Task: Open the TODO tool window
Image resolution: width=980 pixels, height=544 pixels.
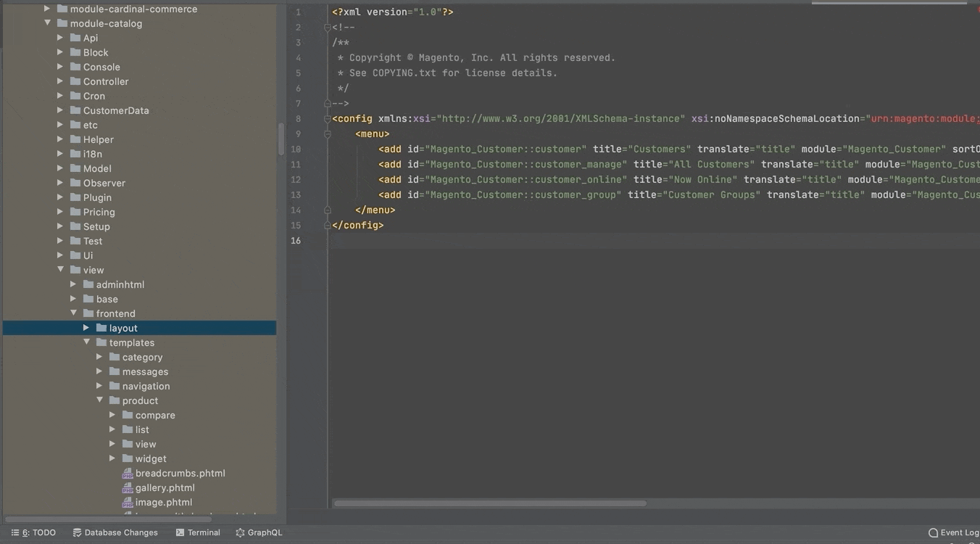Action: 33,532
